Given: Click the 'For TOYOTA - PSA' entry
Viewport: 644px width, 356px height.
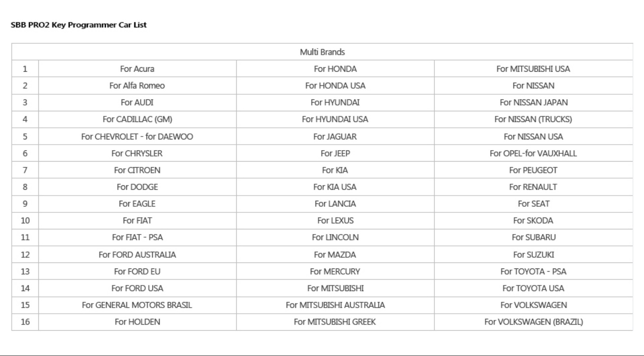Looking at the screenshot, I should (533, 272).
